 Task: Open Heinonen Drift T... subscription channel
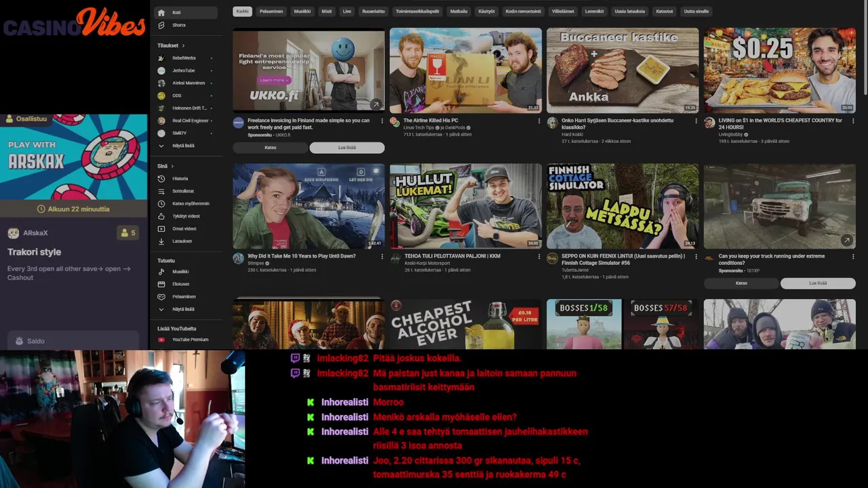[x=186, y=108]
